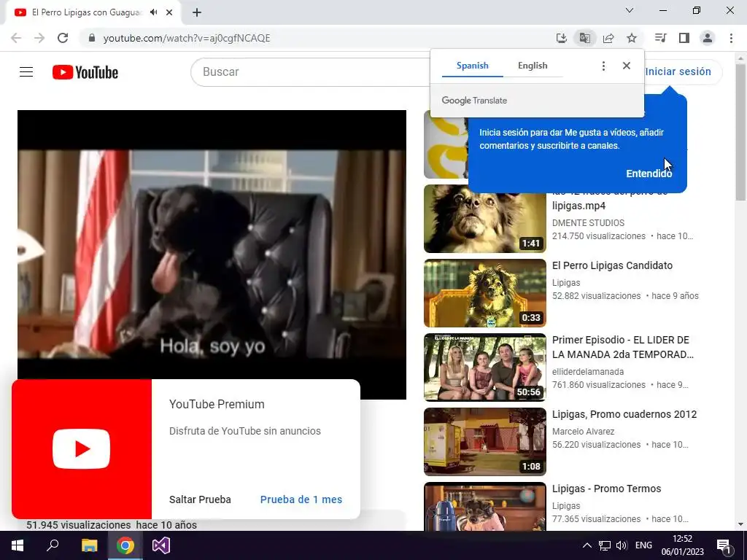The width and height of the screenshot is (747, 560).
Task: Open Visual Studio from taskbar
Action: click(161, 545)
